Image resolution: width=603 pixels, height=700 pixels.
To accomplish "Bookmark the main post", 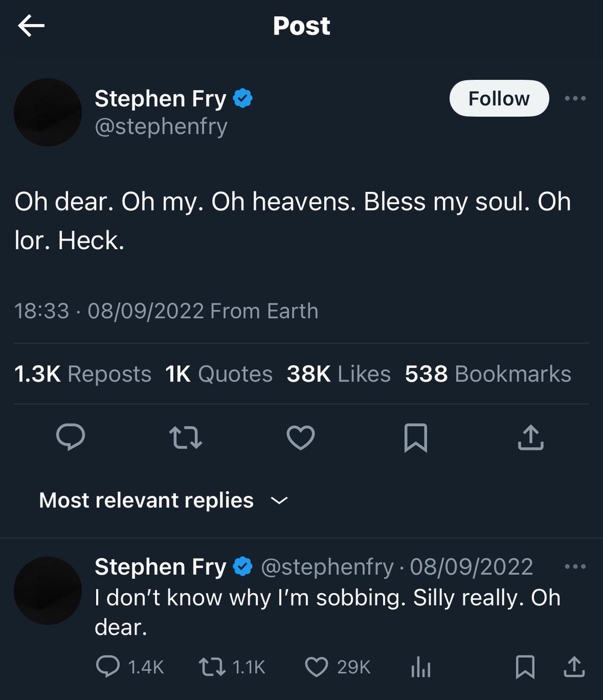I will click(x=416, y=438).
